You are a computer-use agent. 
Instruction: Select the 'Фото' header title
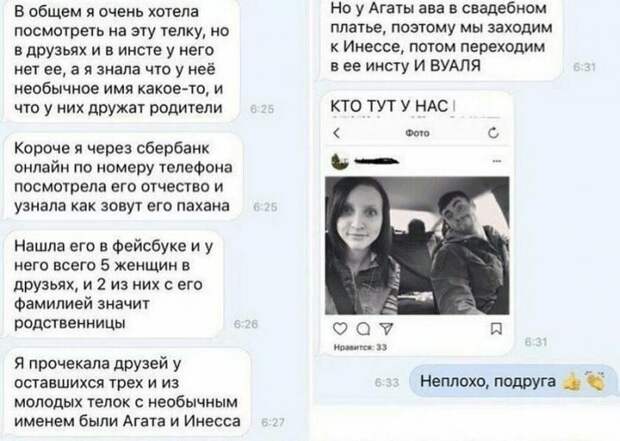(417, 133)
